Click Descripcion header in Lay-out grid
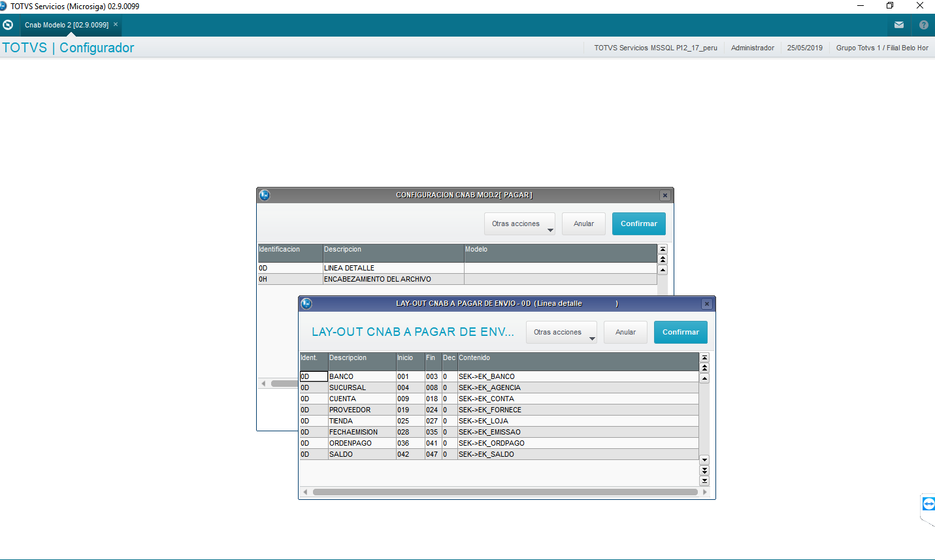The width and height of the screenshot is (935, 560). click(362, 361)
